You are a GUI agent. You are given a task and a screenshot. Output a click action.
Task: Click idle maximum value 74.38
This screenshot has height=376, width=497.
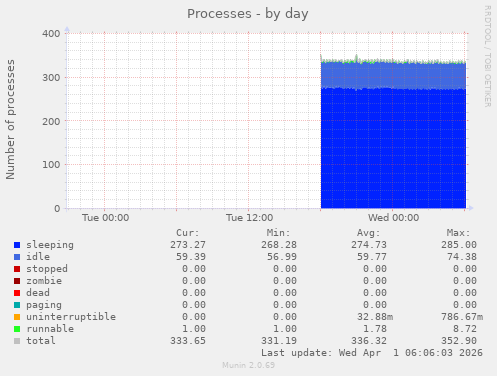[x=462, y=257]
